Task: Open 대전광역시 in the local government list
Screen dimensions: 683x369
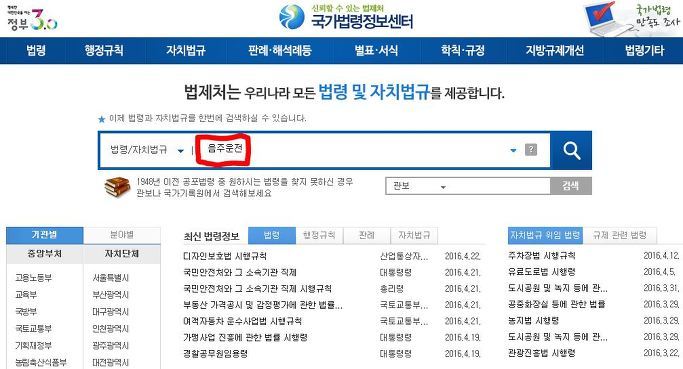Action: click(111, 362)
